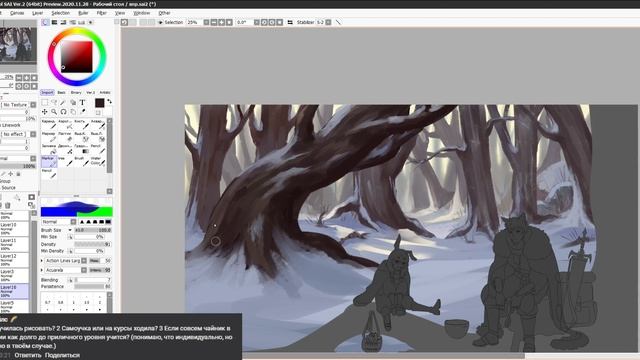Select the sharpest brush edge shape
The height and width of the screenshot is (360, 640).
(82, 222)
